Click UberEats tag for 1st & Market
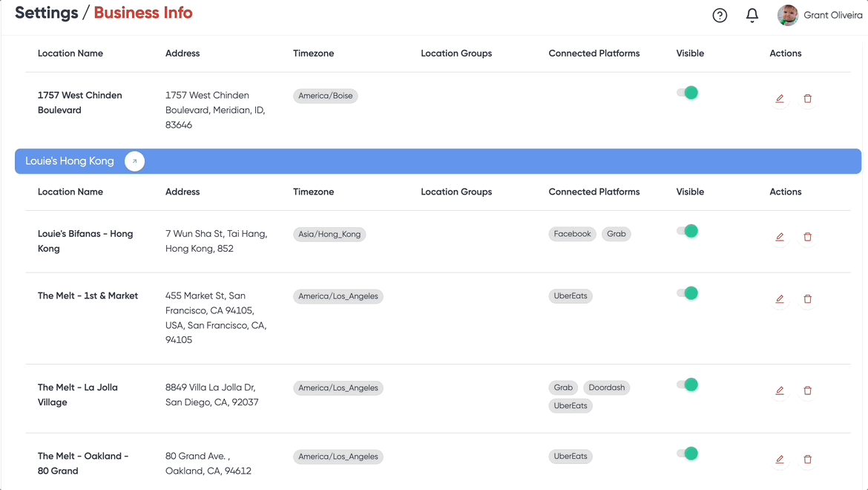 coord(571,295)
